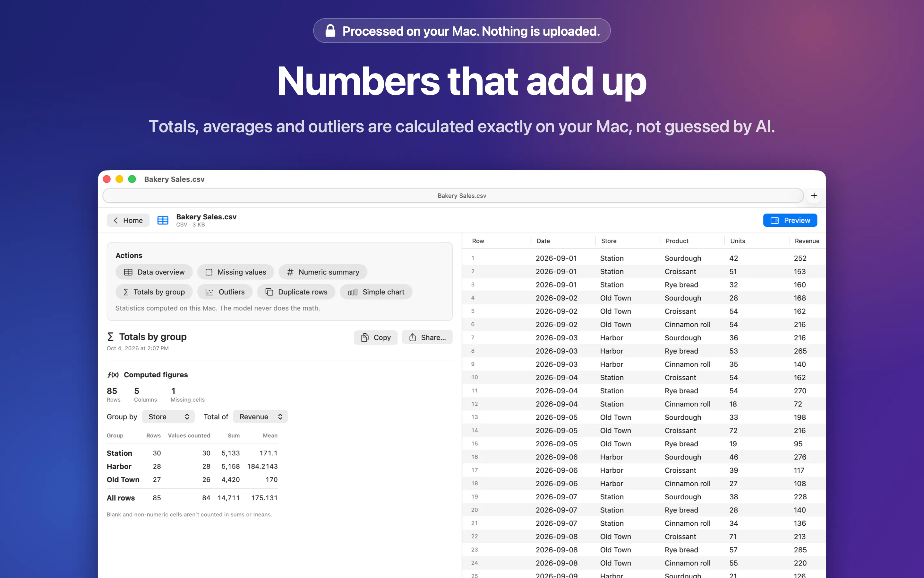Click the Units column header
This screenshot has width=924, height=578.
click(x=737, y=241)
